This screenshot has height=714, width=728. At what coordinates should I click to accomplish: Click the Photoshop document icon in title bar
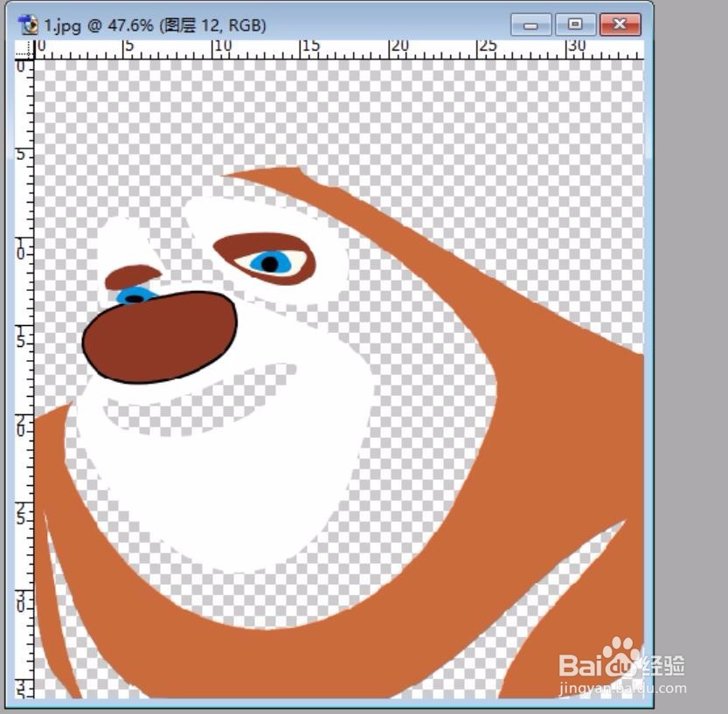[x=27, y=24]
